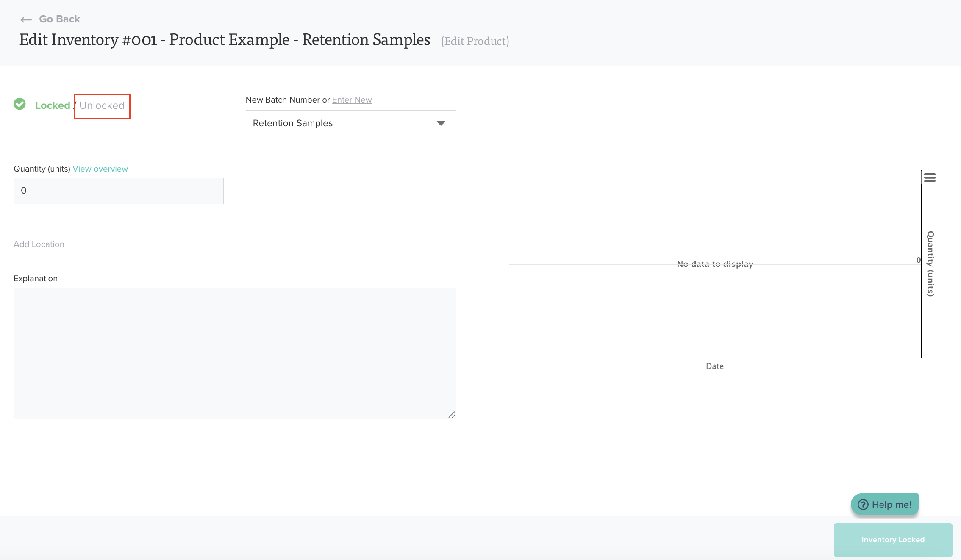Click the No data to display chart area
The image size is (961, 560).
pos(715,264)
